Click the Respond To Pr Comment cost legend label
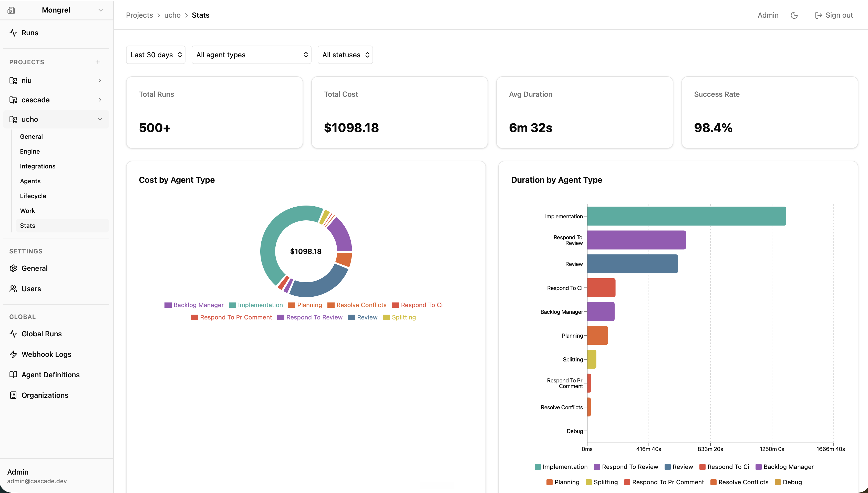 [236, 318]
